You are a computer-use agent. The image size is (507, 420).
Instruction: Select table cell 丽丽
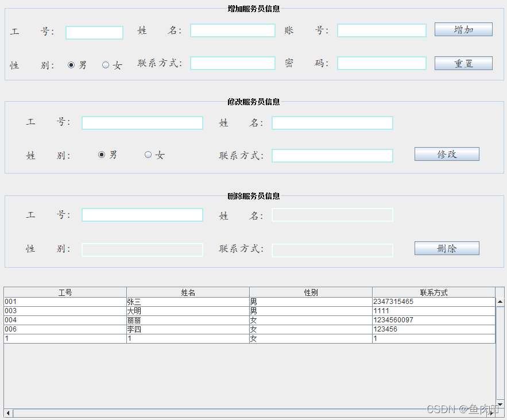(188, 321)
